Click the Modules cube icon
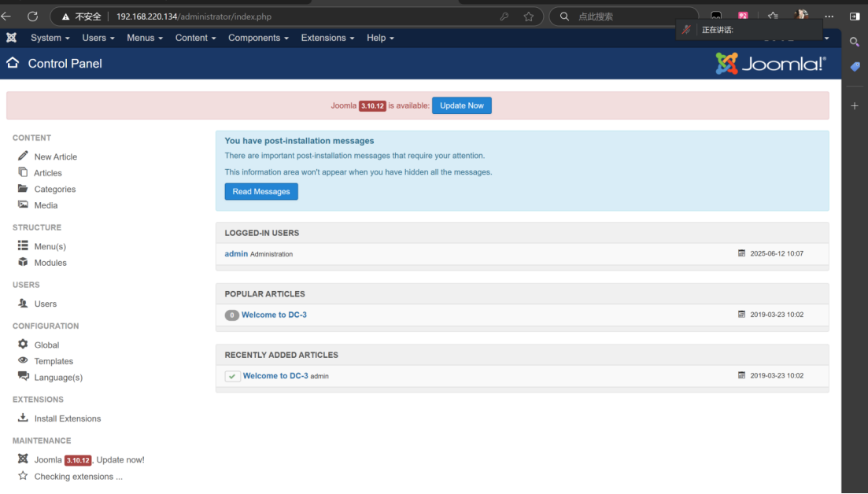This screenshot has height=494, width=868. 23,262
